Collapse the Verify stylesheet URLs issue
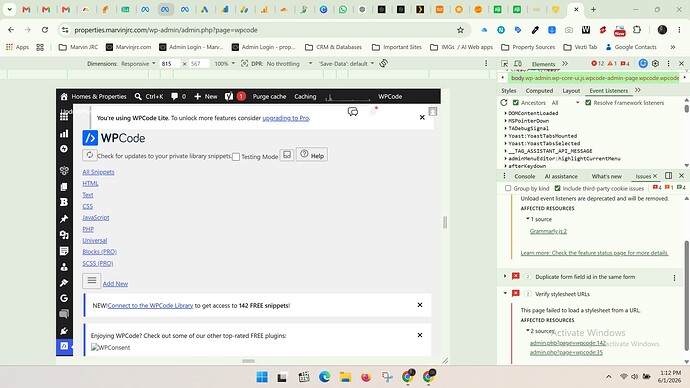The height and width of the screenshot is (388, 690). pyautogui.click(x=505, y=293)
